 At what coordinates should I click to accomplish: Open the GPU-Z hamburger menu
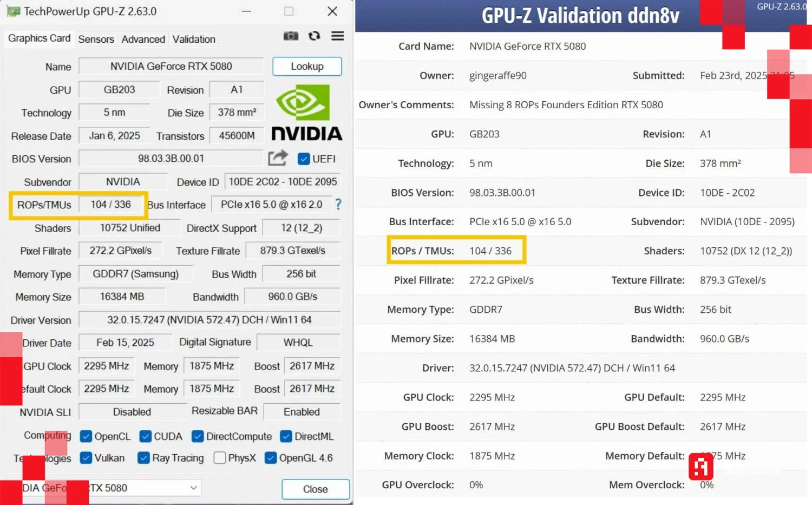tap(338, 36)
